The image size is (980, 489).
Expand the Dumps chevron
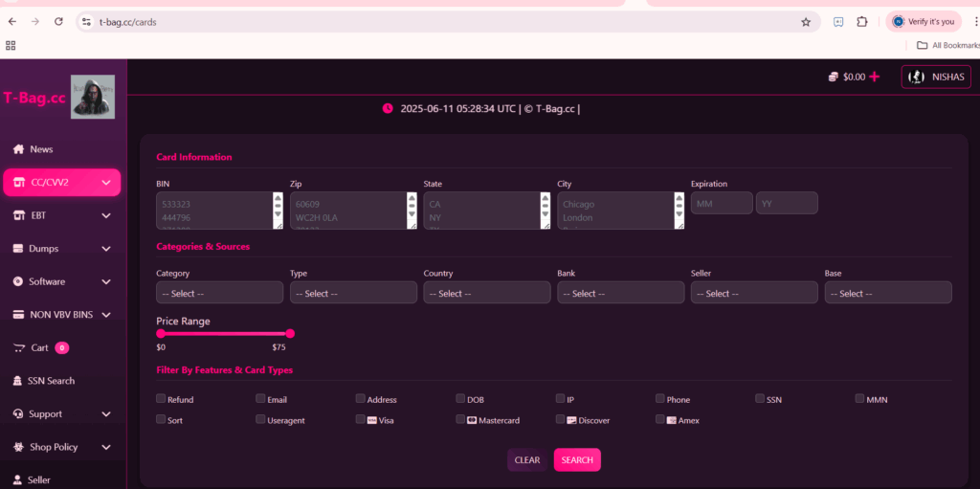[106, 249]
